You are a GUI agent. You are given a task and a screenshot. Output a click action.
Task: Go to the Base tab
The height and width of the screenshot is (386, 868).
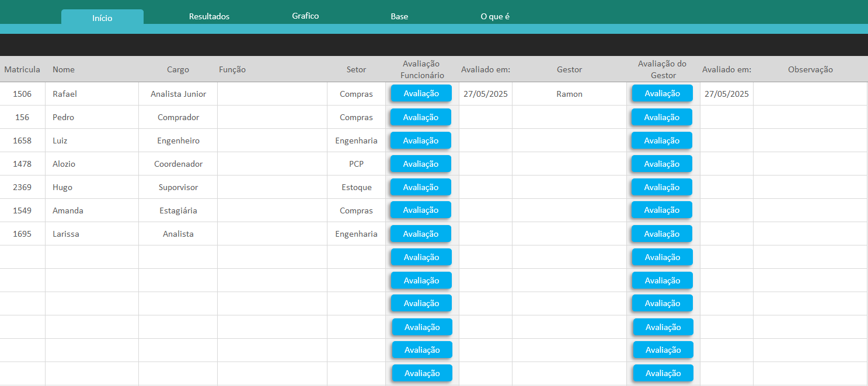point(399,16)
